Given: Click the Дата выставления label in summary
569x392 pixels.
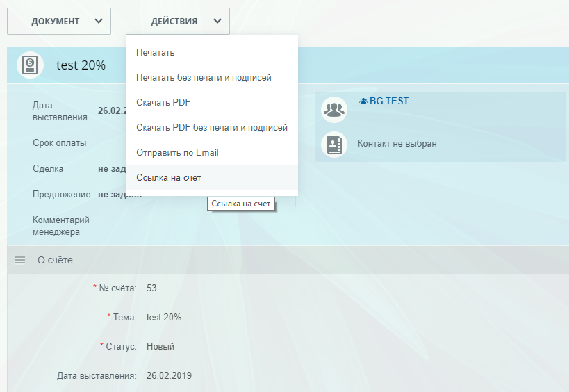Looking at the screenshot, I should click(60, 111).
